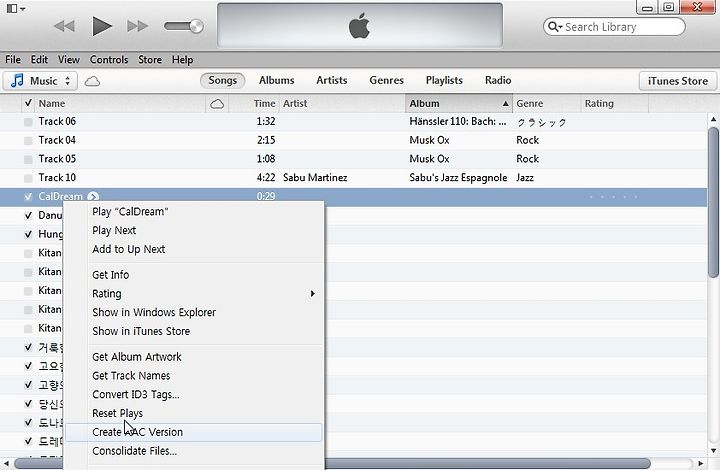Open the Store menu
This screenshot has width=720, height=470.
point(150,60)
